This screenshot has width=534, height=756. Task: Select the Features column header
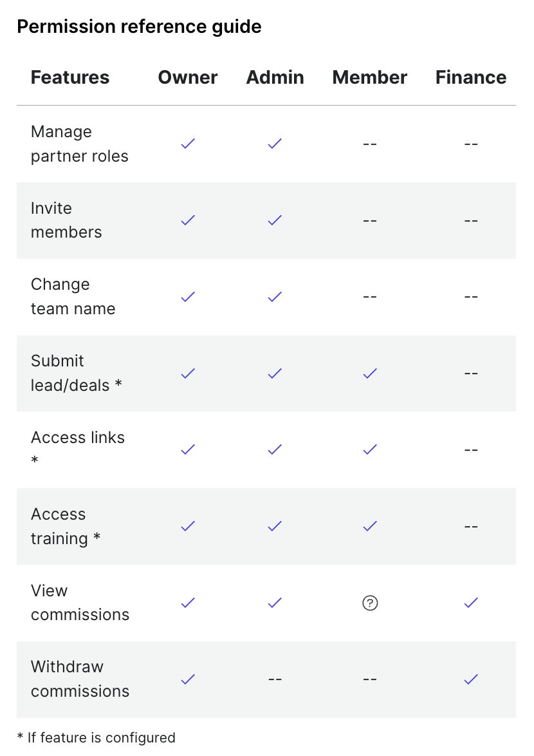click(70, 77)
